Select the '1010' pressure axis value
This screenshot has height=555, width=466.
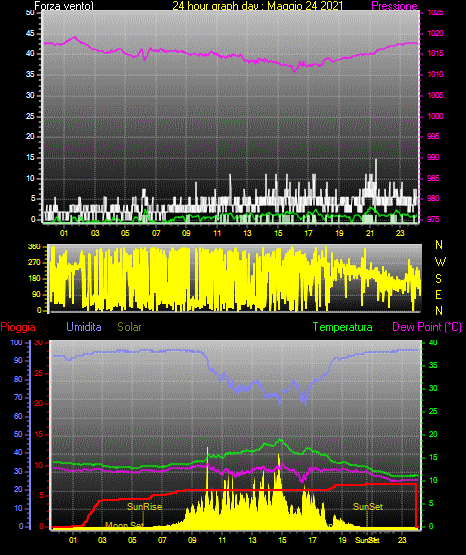click(x=436, y=74)
